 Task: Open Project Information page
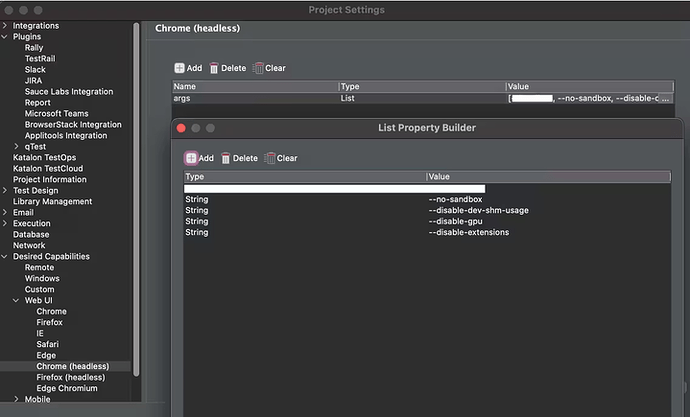click(50, 179)
